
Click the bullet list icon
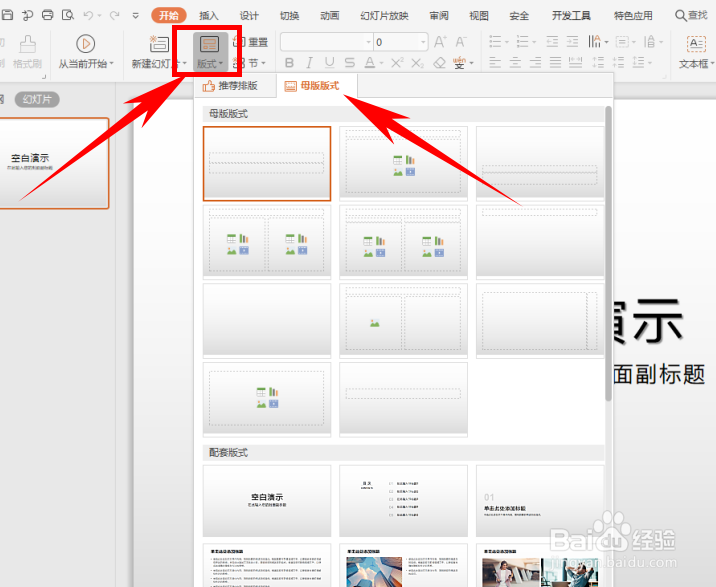(x=495, y=42)
